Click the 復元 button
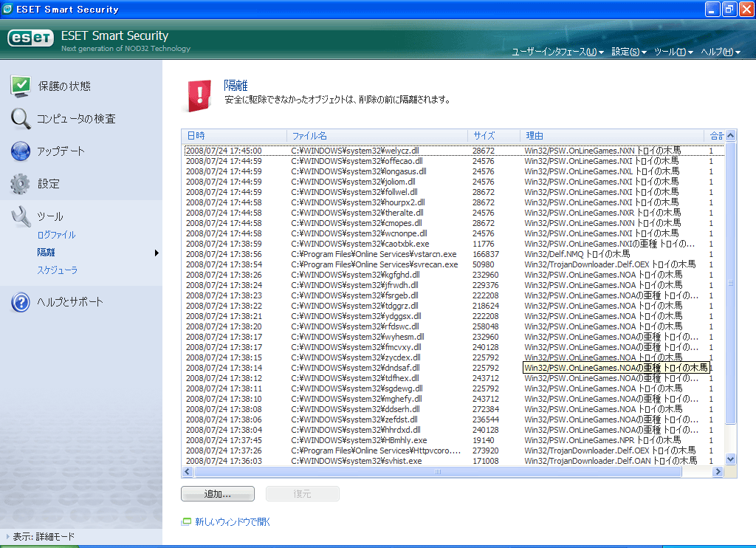This screenshot has width=756, height=548. 302,493
